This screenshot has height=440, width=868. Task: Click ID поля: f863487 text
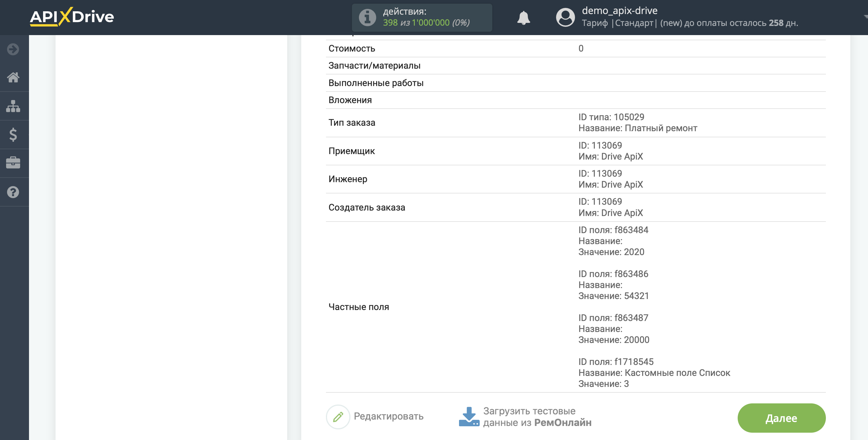point(613,318)
